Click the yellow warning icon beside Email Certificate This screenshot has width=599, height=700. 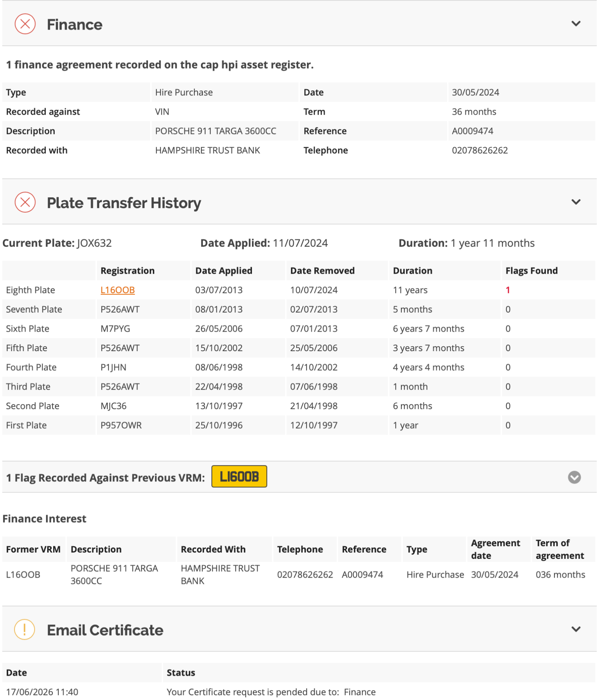25,629
